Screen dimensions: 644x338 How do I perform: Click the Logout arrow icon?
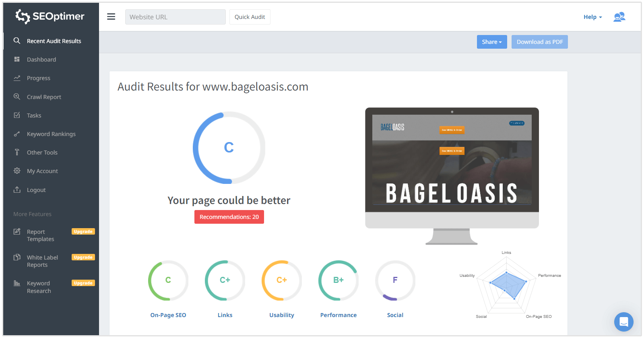pyautogui.click(x=17, y=190)
